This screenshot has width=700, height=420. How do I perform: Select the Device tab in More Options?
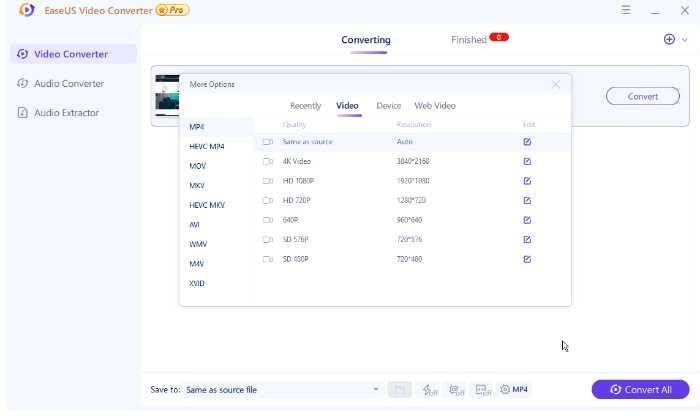388,106
